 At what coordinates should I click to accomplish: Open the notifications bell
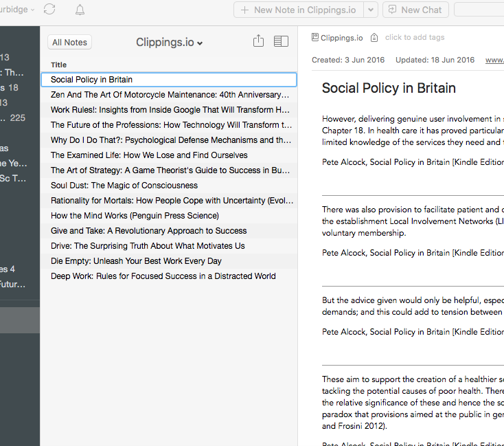80,10
